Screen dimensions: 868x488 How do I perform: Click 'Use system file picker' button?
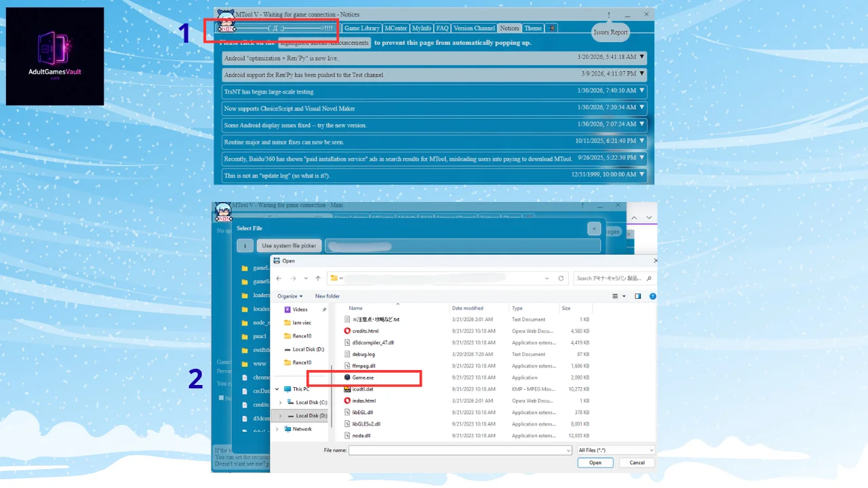point(289,246)
